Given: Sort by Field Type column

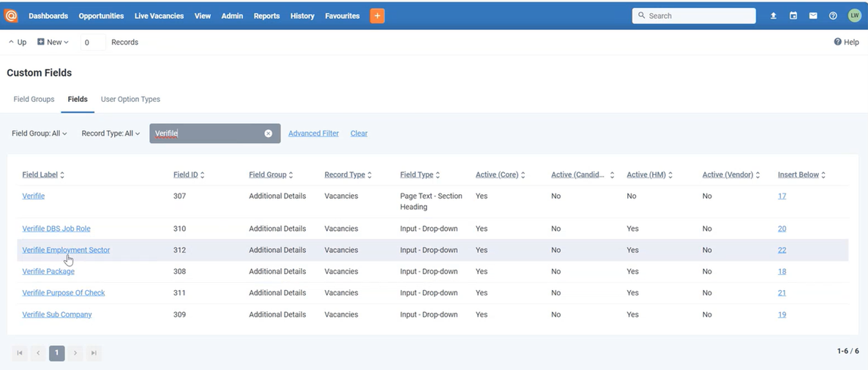Looking at the screenshot, I should pyautogui.click(x=419, y=174).
